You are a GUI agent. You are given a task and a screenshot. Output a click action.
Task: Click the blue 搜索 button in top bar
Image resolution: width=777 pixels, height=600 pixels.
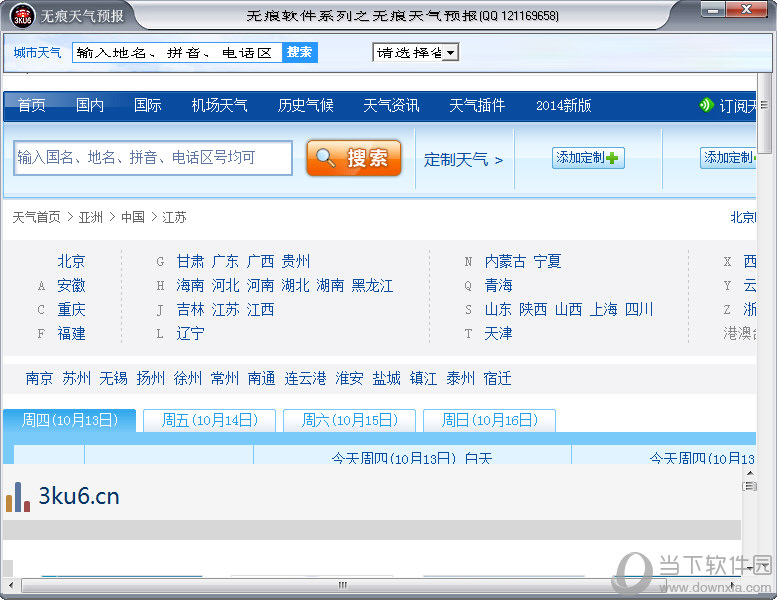299,52
